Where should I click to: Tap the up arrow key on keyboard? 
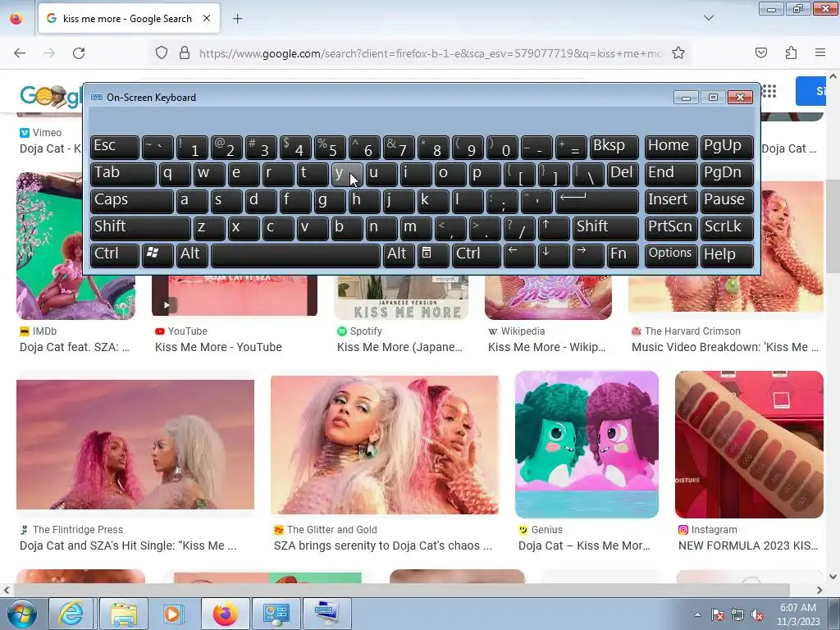553,228
